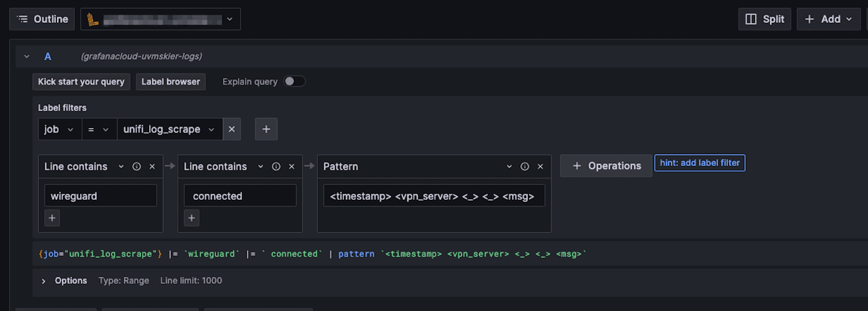868x311 pixels.
Task: Open the Label browser
Action: (x=170, y=81)
